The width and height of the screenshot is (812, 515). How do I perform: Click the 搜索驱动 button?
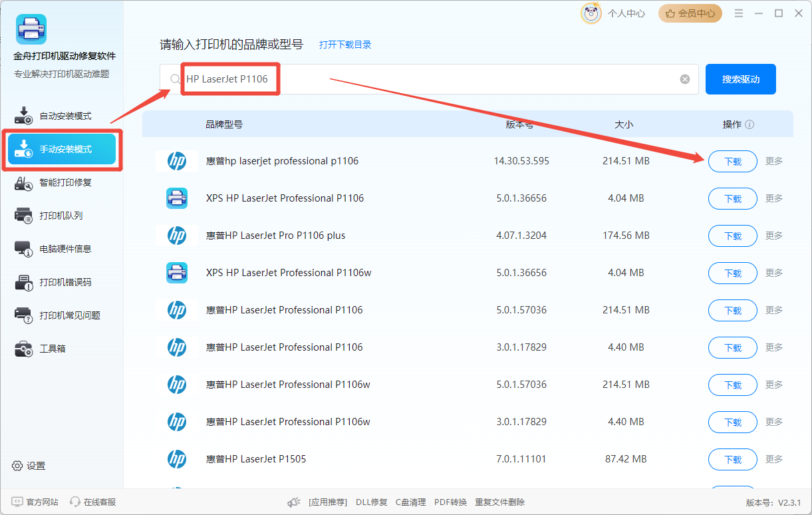click(x=741, y=79)
